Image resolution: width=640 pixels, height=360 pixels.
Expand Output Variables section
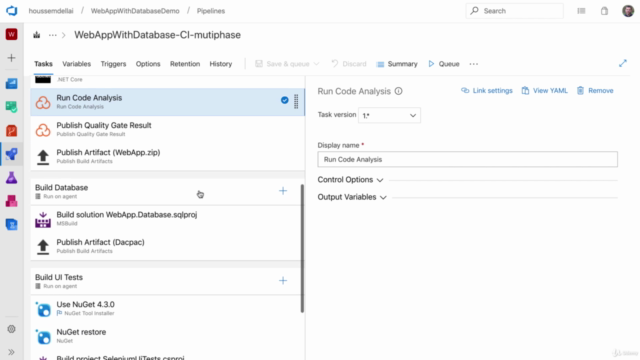click(352, 197)
